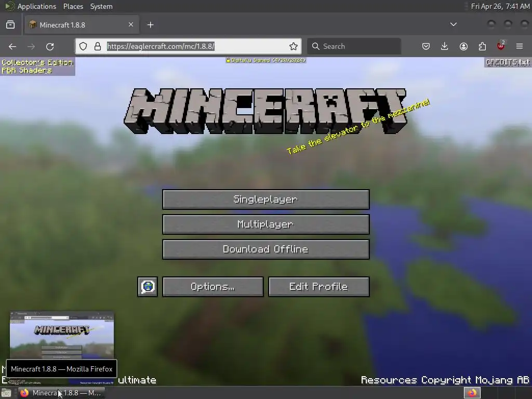This screenshot has width=532, height=399.
Task: Click the Firefox window preview thumbnail
Action: pos(62,336)
